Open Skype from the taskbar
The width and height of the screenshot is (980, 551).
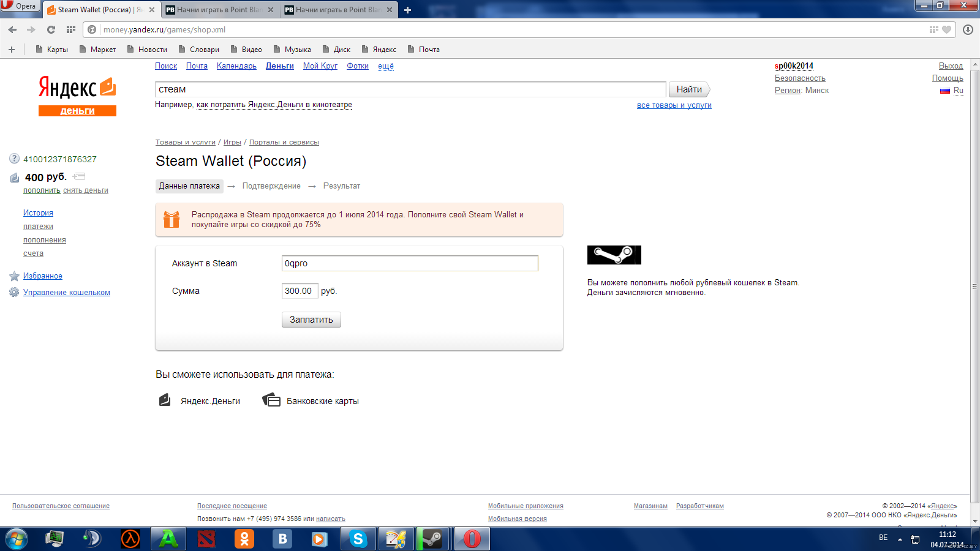coord(358,539)
